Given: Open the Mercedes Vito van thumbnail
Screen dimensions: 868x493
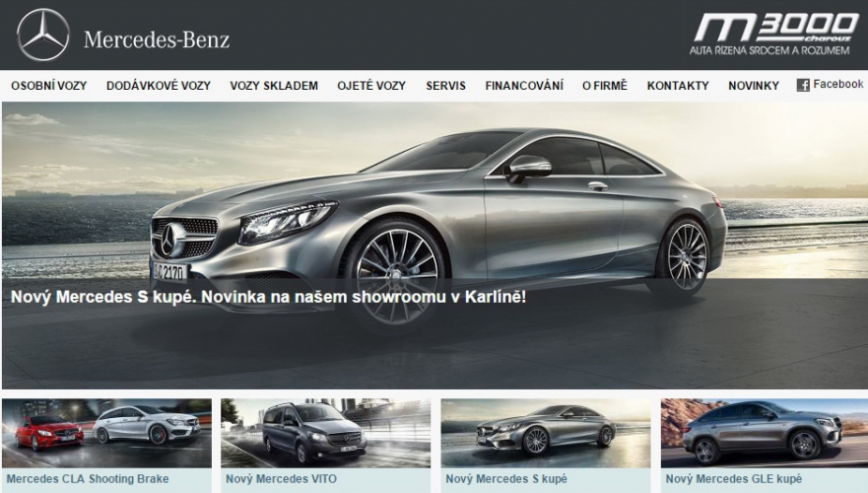Looking at the screenshot, I should tap(325, 433).
